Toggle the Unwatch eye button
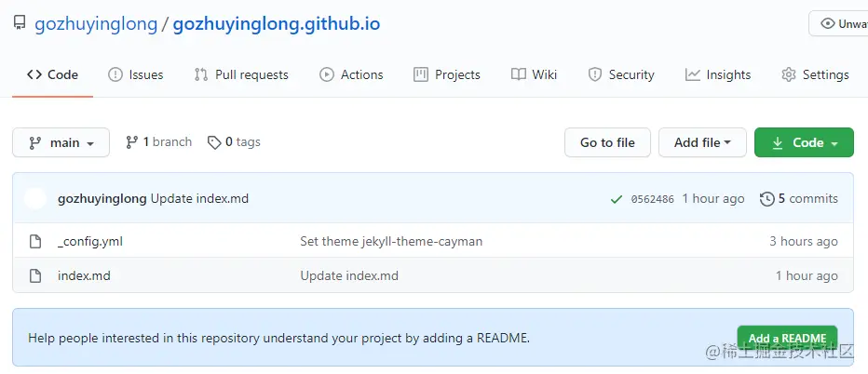The image size is (868, 374). 838,23
